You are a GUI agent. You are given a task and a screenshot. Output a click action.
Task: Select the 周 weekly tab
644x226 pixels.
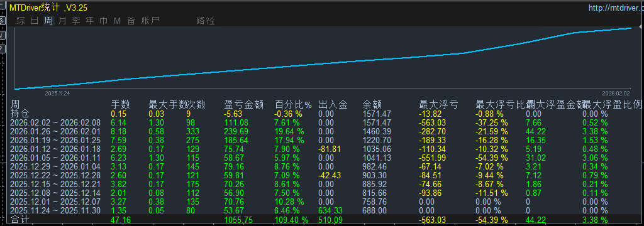click(x=48, y=21)
